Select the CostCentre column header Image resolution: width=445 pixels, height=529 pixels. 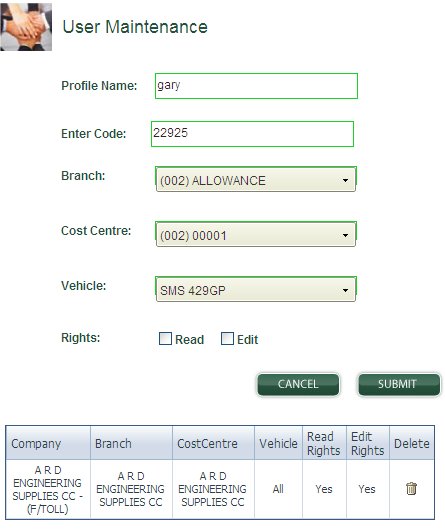213,443
